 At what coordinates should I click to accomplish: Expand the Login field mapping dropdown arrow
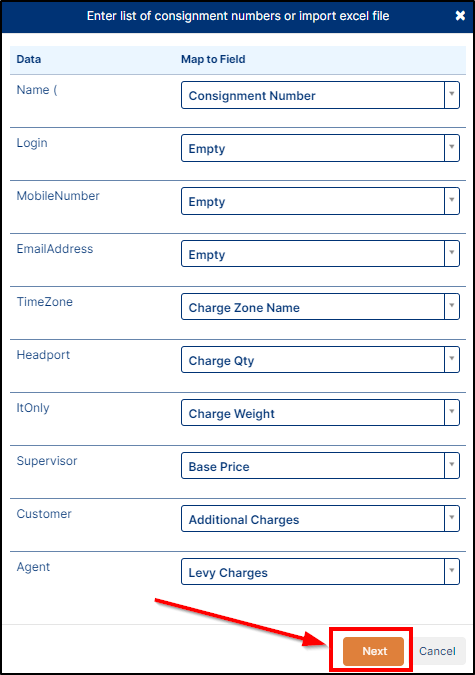point(452,148)
